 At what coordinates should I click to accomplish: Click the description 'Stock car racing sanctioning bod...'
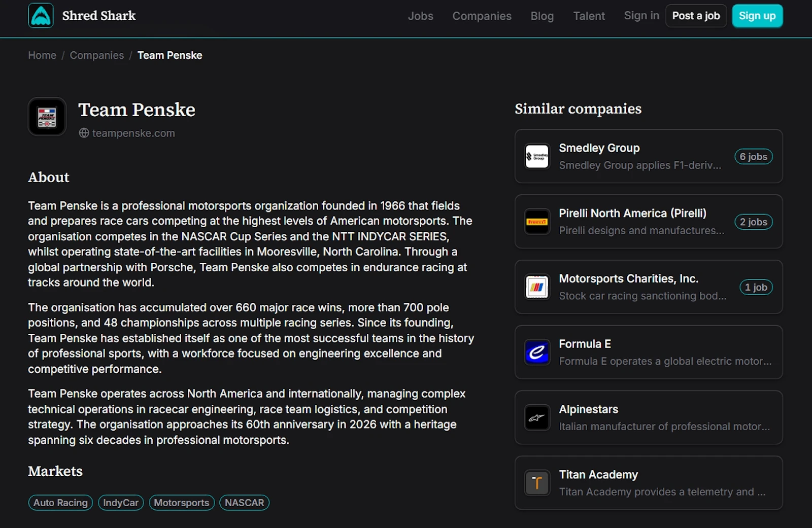coord(642,296)
